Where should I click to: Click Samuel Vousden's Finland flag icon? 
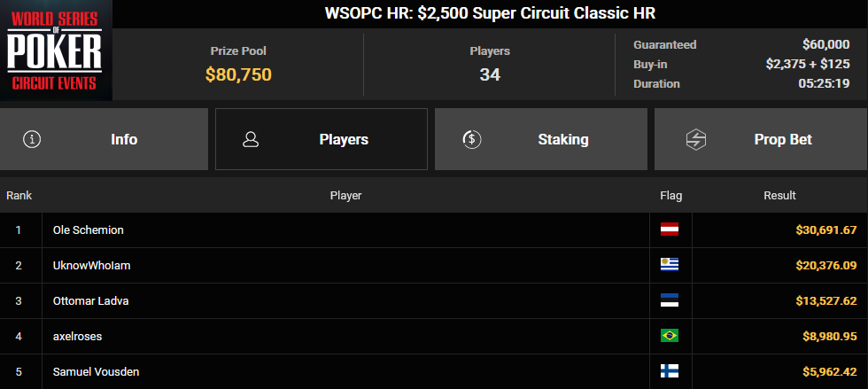pos(670,371)
